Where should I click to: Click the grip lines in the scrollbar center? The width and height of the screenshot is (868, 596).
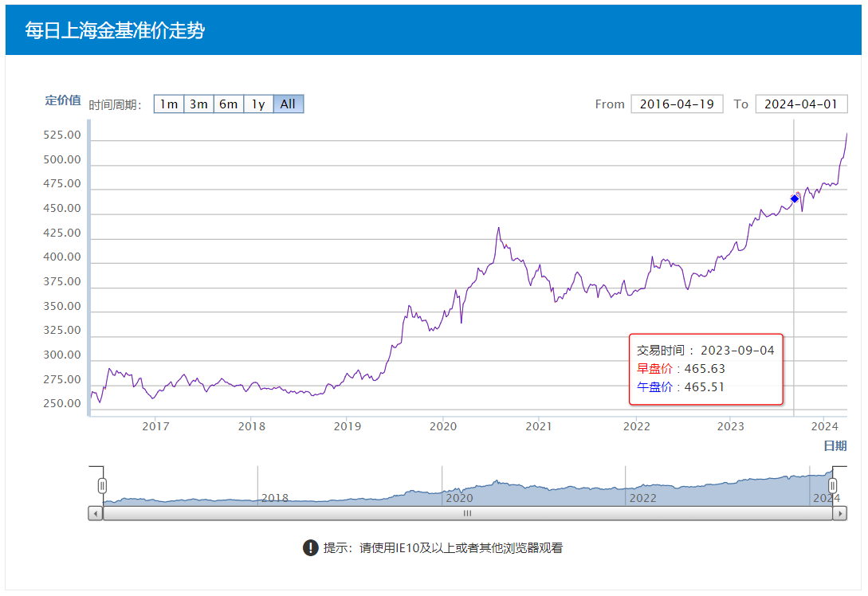pos(467,514)
